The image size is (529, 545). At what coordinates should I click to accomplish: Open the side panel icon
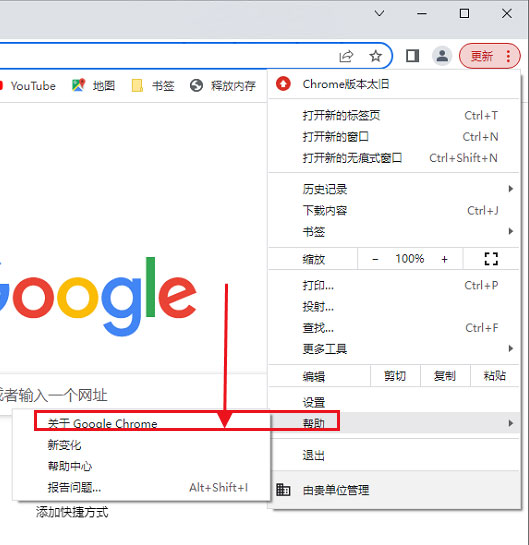point(413,56)
